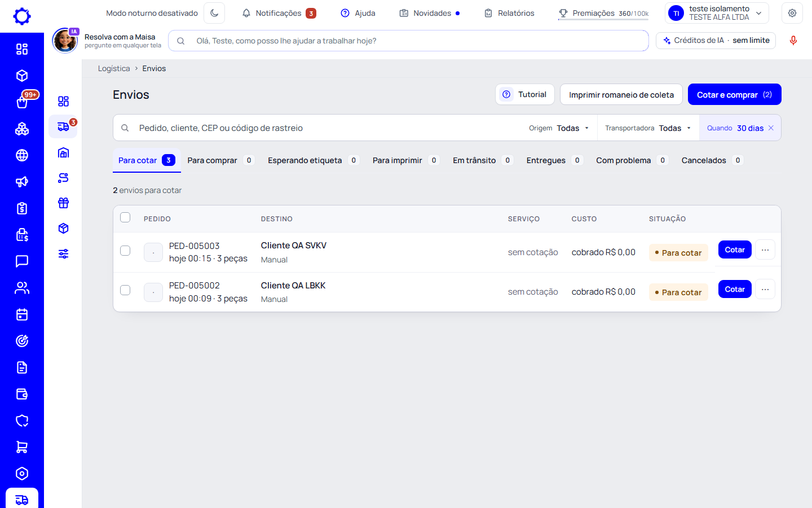The image size is (812, 508).
Task: Click the Cotar e comprar button
Action: pyautogui.click(x=734, y=94)
